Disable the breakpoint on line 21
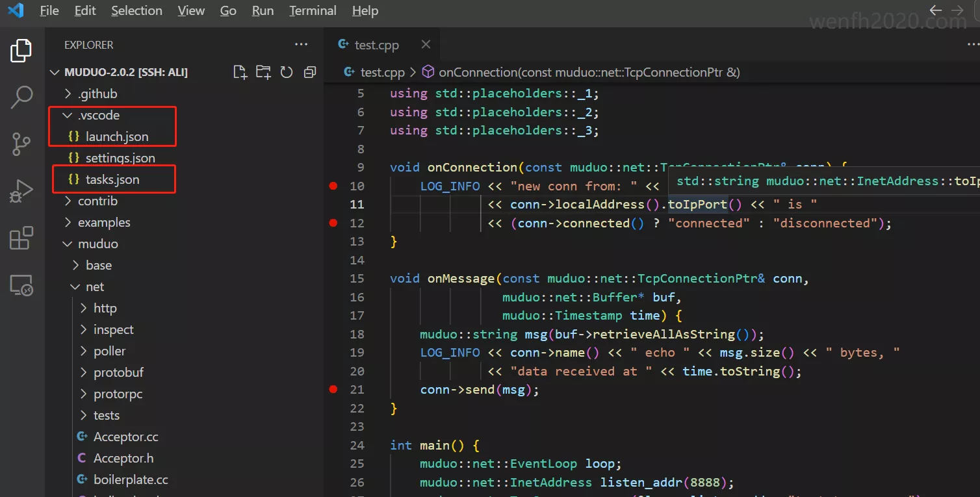The height and width of the screenshot is (497, 980). pyautogui.click(x=333, y=390)
